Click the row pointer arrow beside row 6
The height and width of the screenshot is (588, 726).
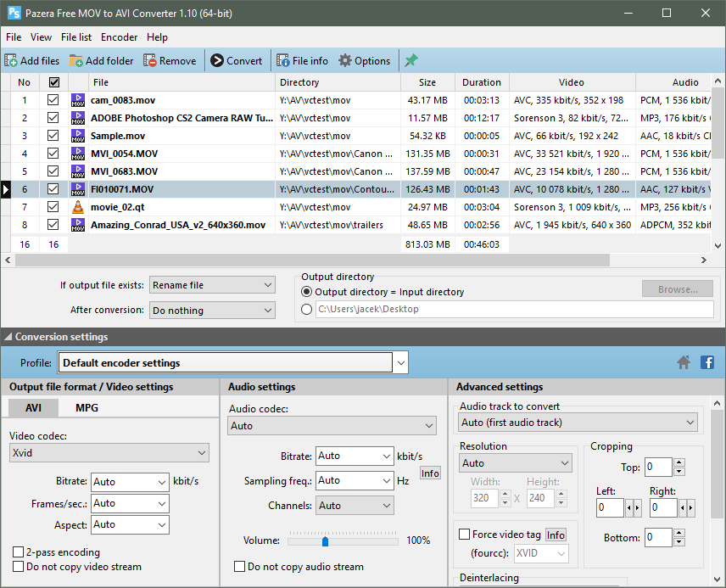(6, 189)
